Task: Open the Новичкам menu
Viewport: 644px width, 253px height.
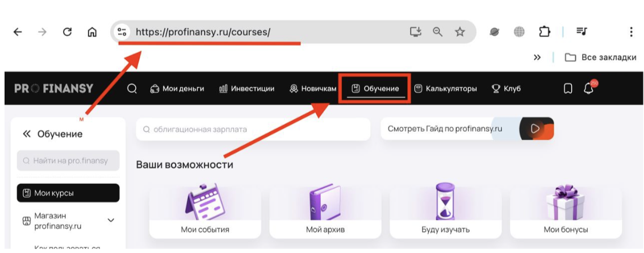Action: (313, 88)
